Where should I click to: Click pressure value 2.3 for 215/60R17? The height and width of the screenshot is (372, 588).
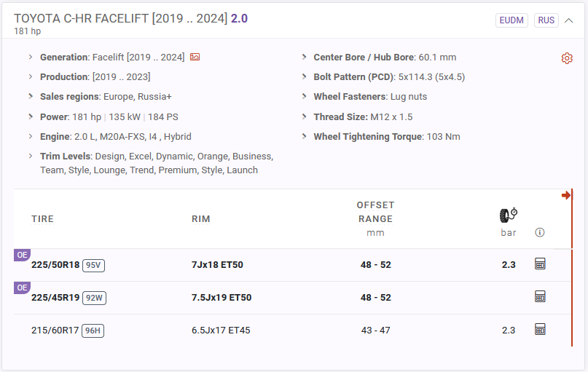coord(508,330)
